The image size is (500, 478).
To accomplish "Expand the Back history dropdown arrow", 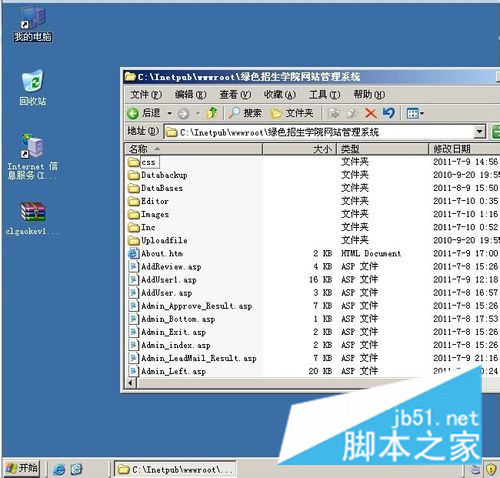I will 169,114.
